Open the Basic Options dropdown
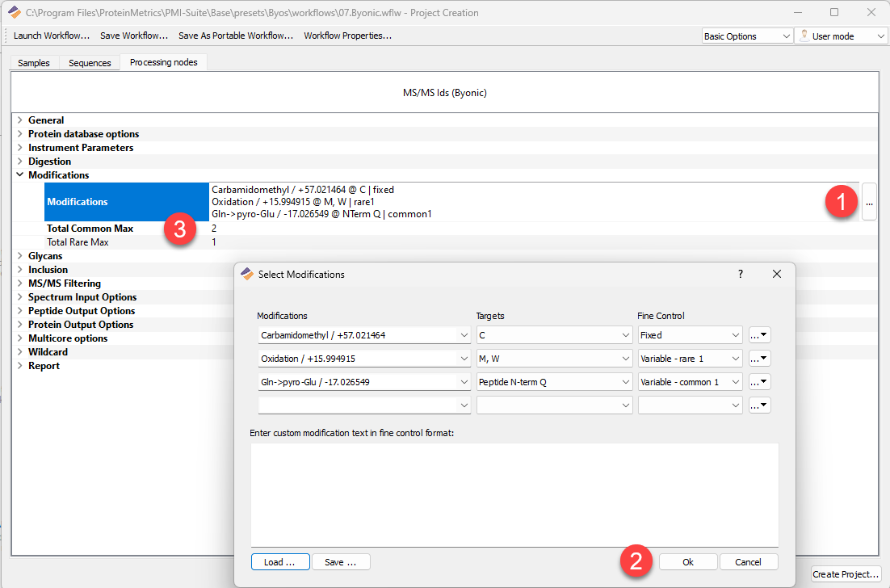The width and height of the screenshot is (890, 588). [x=747, y=36]
